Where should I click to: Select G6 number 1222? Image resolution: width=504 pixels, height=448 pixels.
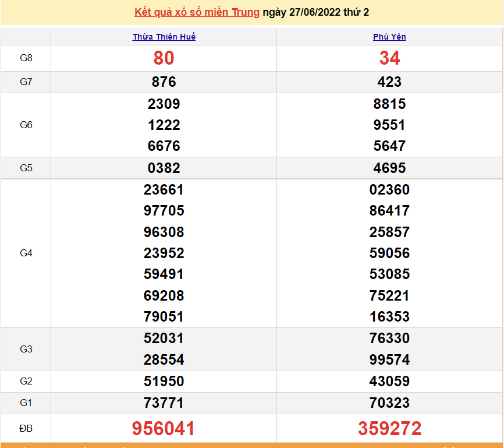pyautogui.click(x=164, y=125)
